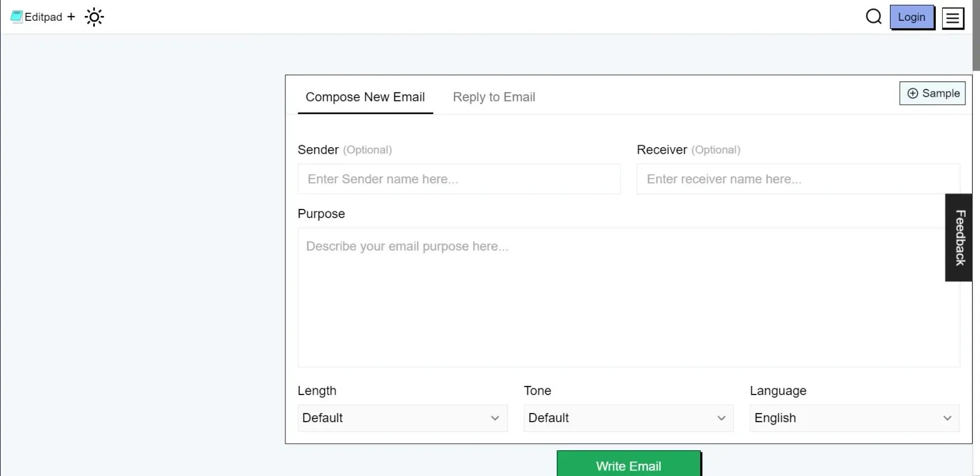980x476 pixels.
Task: Open the Length dropdown
Action: click(x=402, y=418)
